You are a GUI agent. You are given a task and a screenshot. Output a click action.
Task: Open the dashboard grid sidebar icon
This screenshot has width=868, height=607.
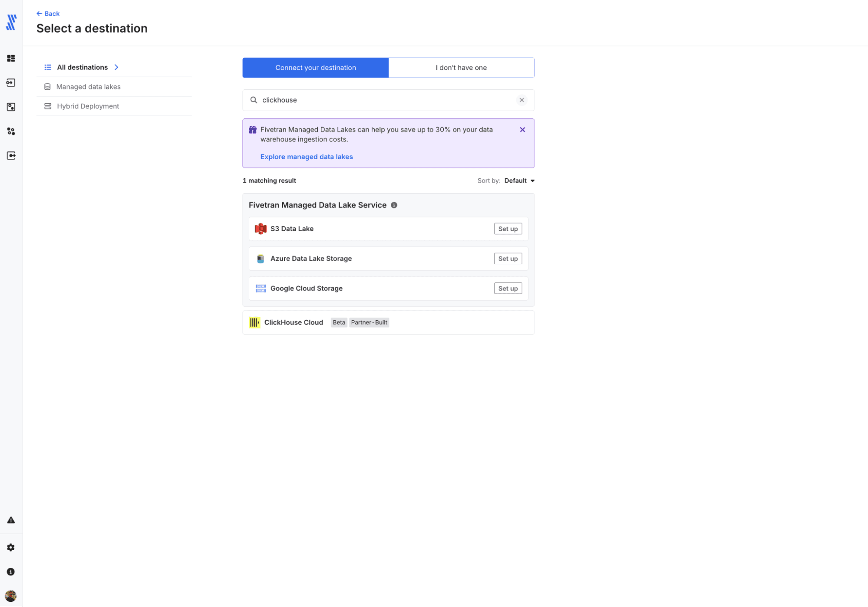click(x=11, y=58)
